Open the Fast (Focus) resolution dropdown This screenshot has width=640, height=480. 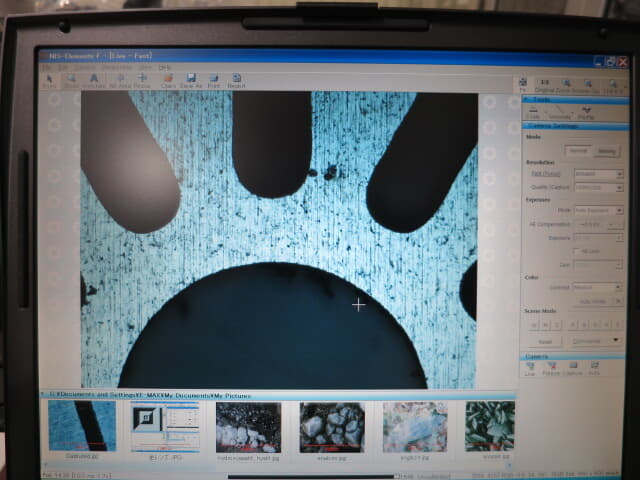coord(598,174)
